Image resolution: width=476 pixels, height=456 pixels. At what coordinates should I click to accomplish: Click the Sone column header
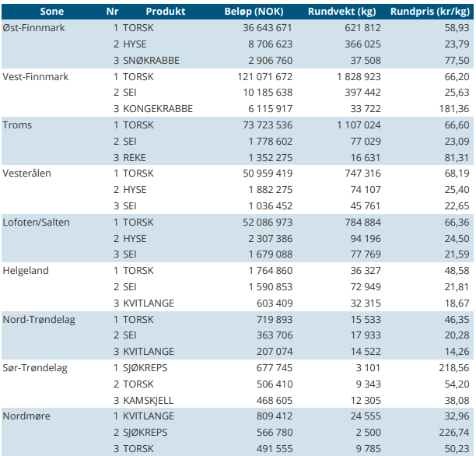52,12
